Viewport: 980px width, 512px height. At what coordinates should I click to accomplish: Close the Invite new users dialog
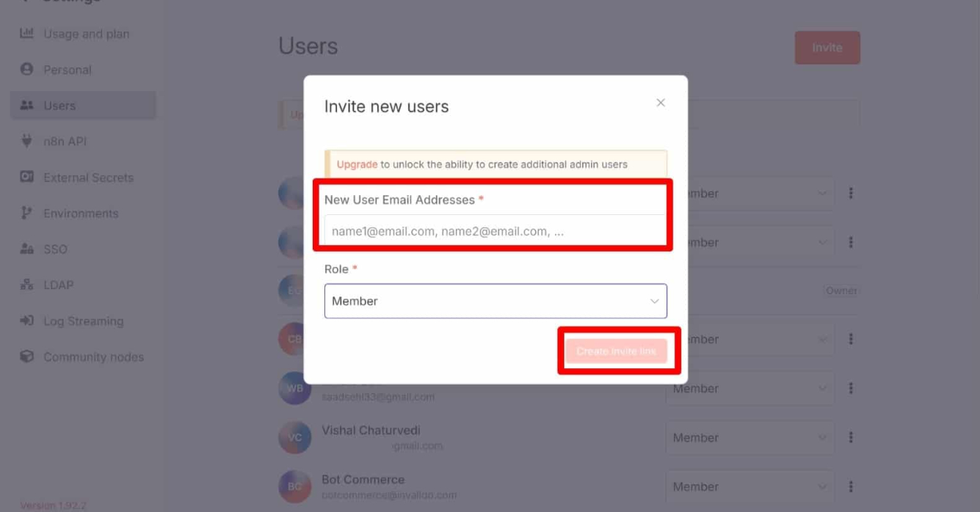coord(661,103)
